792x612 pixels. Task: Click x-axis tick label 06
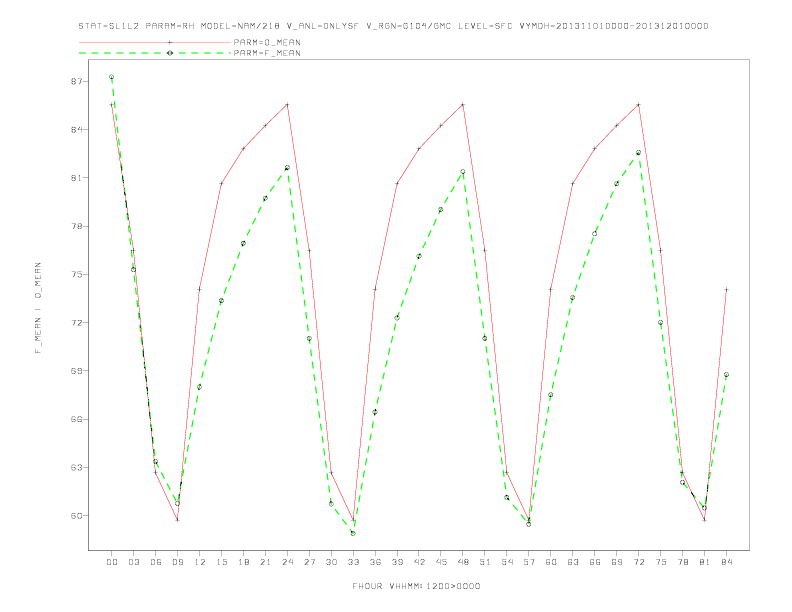pyautogui.click(x=156, y=562)
